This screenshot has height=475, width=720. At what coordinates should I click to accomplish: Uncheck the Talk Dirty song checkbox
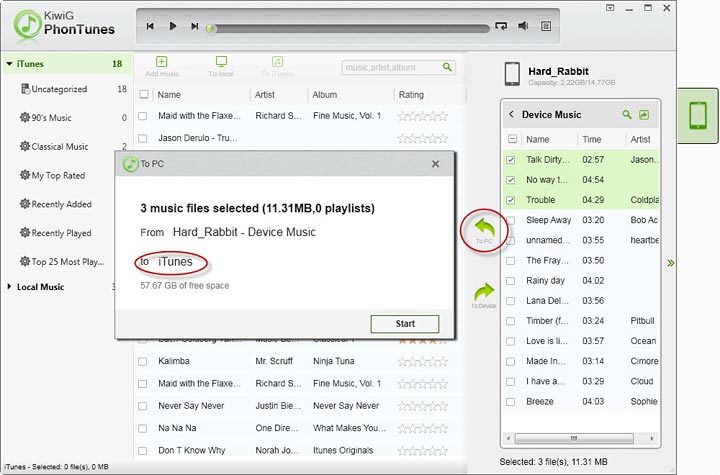[x=511, y=160]
